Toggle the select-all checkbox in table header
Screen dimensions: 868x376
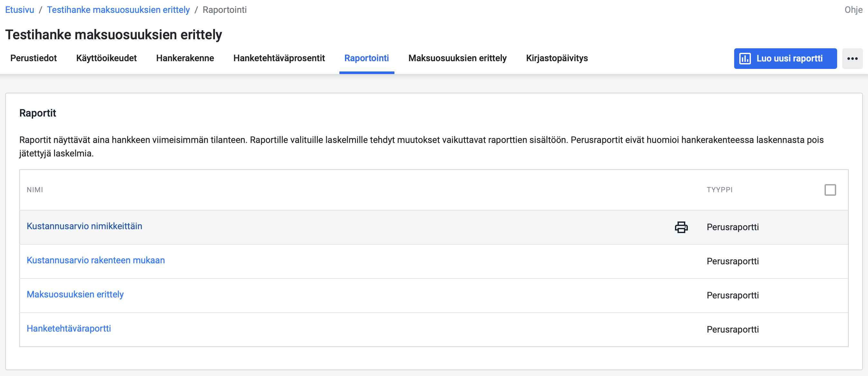click(830, 190)
